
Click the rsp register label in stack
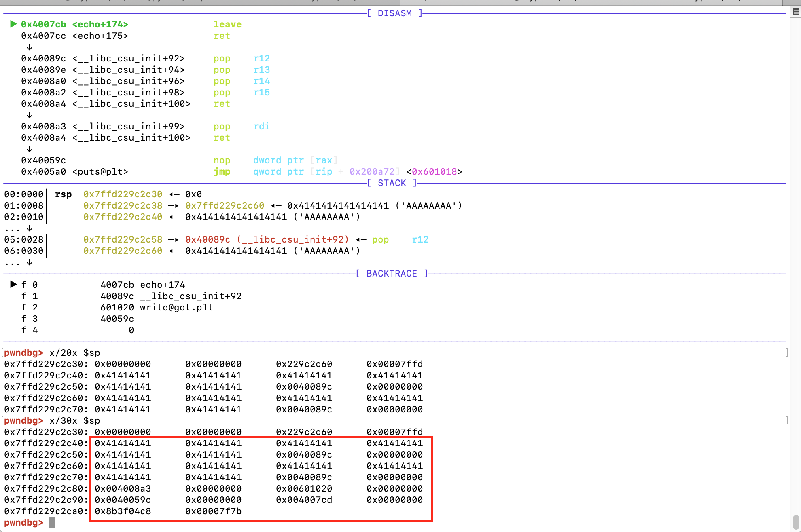click(x=63, y=194)
